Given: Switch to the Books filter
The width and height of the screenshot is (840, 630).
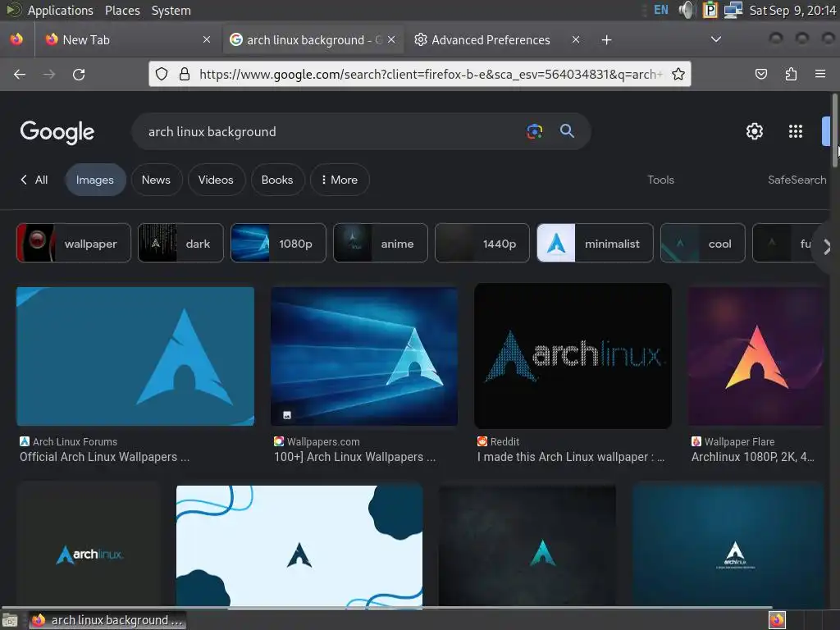Looking at the screenshot, I should (277, 180).
